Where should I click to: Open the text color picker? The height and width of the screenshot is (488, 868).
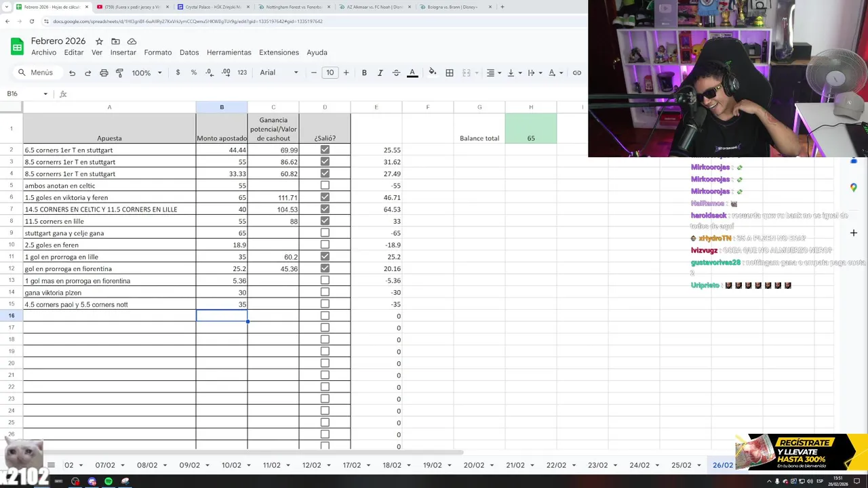412,73
